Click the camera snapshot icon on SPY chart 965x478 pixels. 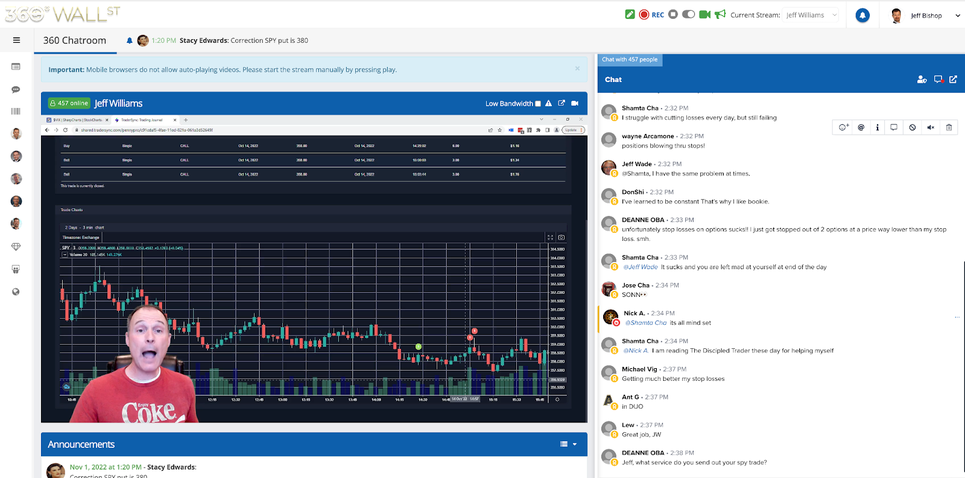(561, 237)
